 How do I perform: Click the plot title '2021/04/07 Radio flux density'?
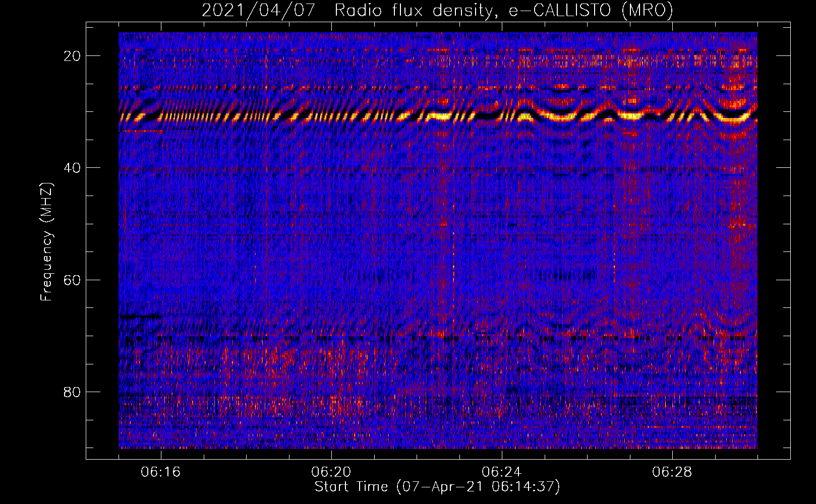[437, 11]
